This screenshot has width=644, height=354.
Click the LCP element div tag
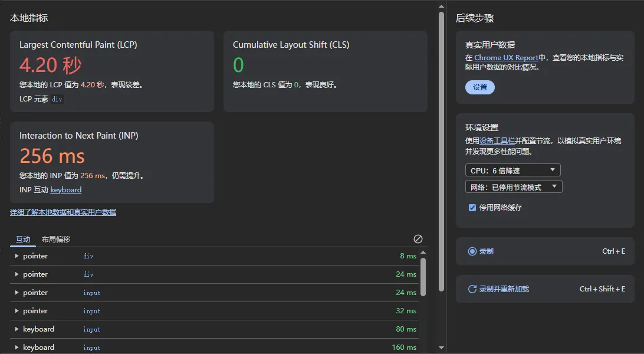pyautogui.click(x=57, y=100)
